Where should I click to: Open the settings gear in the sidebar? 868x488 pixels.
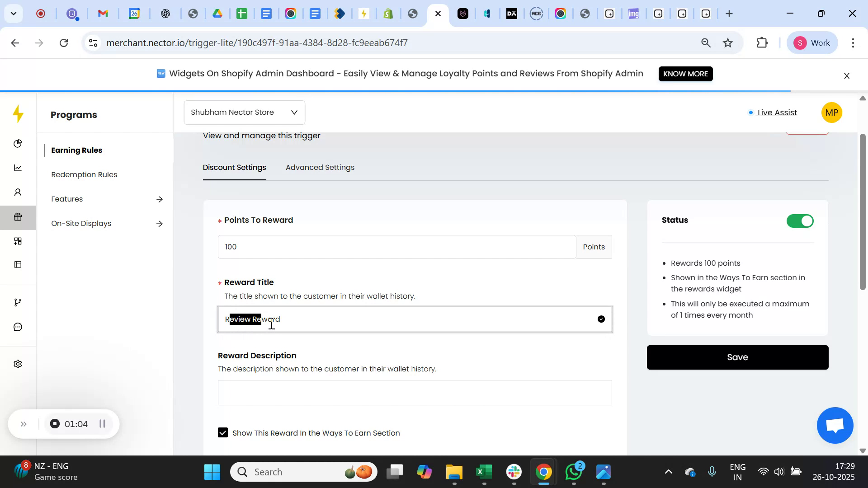tap(18, 364)
